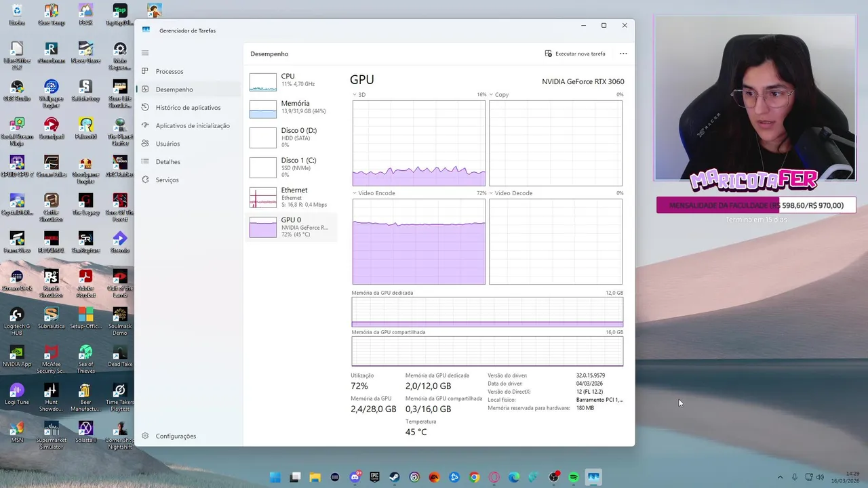Open the Lixeira desktop icon
Image resolution: width=868 pixels, height=488 pixels.
[x=17, y=15]
